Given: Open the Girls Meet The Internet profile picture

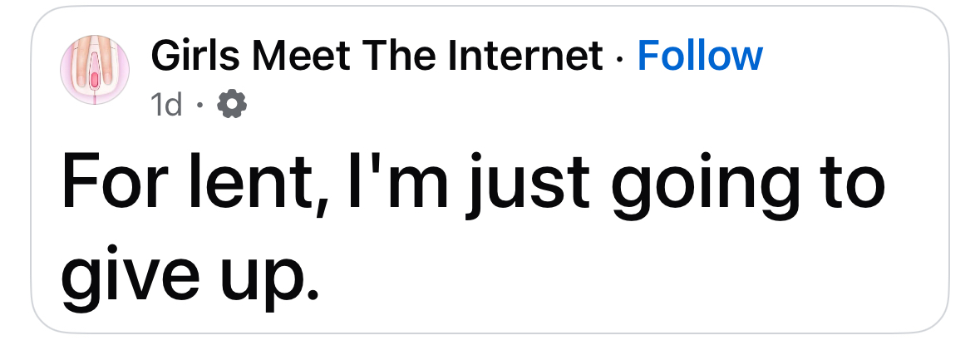Looking at the screenshot, I should point(94,69).
